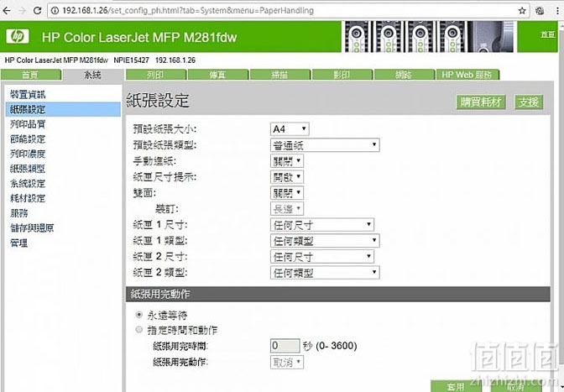This screenshot has height=392, width=564.
Task: Bookmark this page with star icon
Action: (x=522, y=11)
